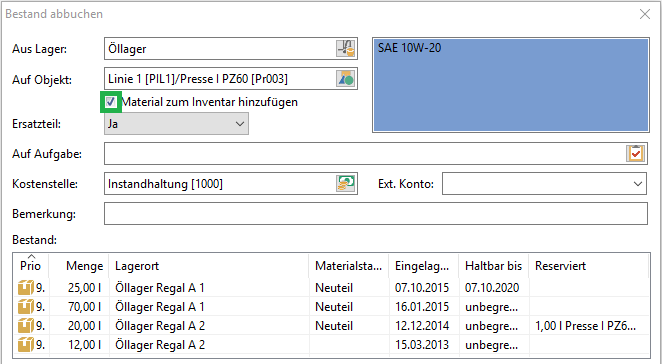Expand the Ext. Konto dropdown
The image size is (662, 364).
tap(638, 184)
